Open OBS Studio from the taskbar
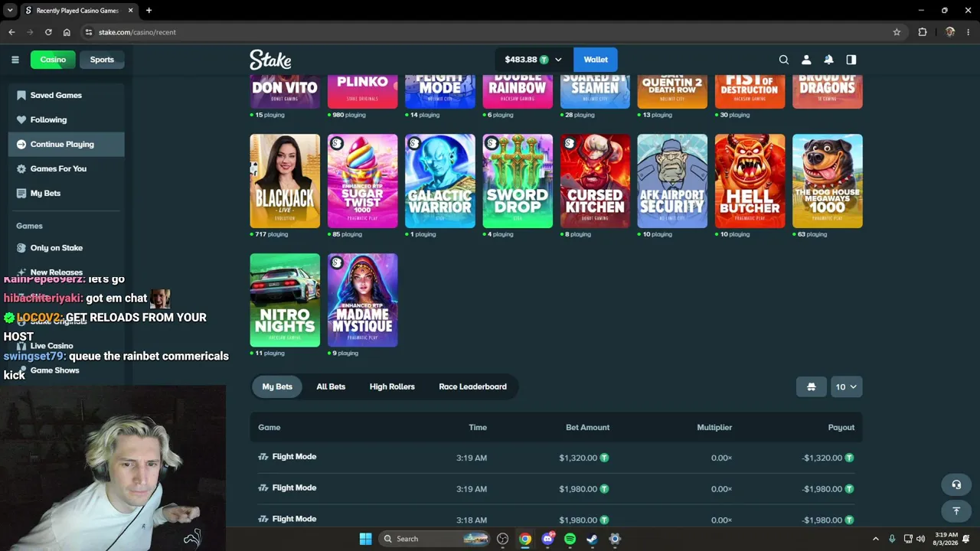Image resolution: width=980 pixels, height=551 pixels. click(502, 539)
